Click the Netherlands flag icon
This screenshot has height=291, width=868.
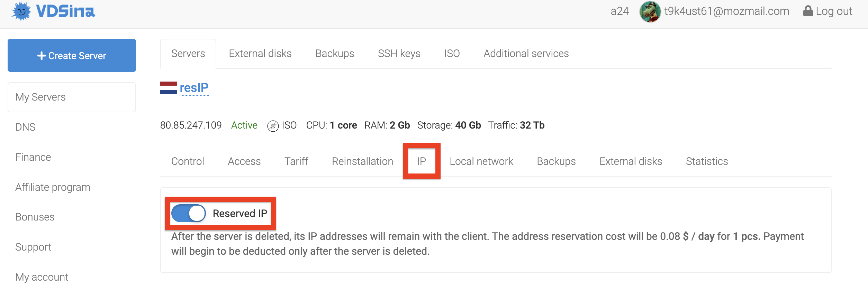pyautogui.click(x=168, y=88)
